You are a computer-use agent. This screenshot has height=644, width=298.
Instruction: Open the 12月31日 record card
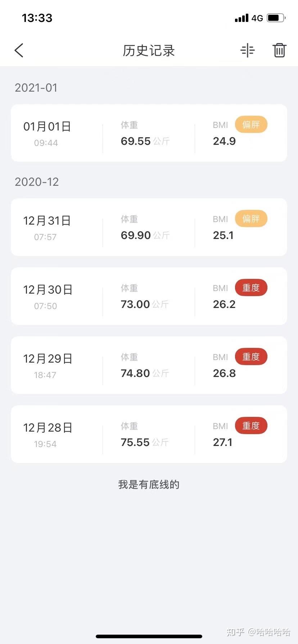pos(149,227)
